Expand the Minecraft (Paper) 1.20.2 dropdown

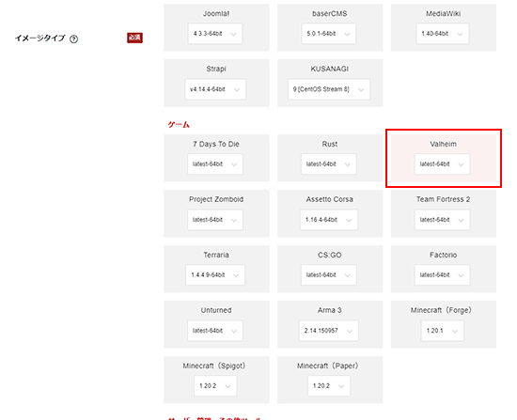pyautogui.click(x=329, y=386)
